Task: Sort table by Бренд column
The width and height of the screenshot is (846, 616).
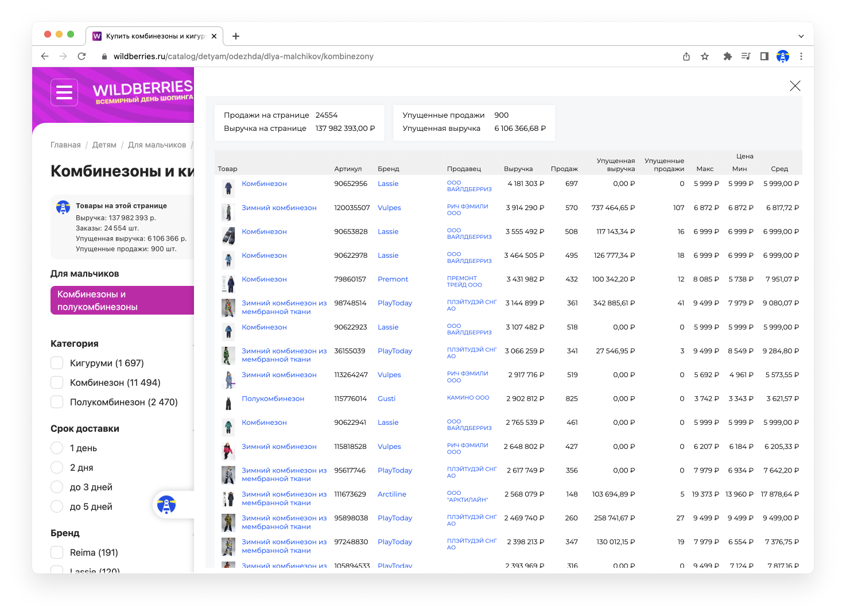Action: 389,169
